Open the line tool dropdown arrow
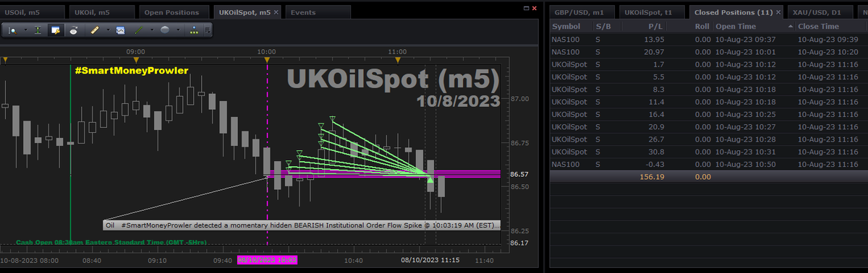 tap(153, 30)
